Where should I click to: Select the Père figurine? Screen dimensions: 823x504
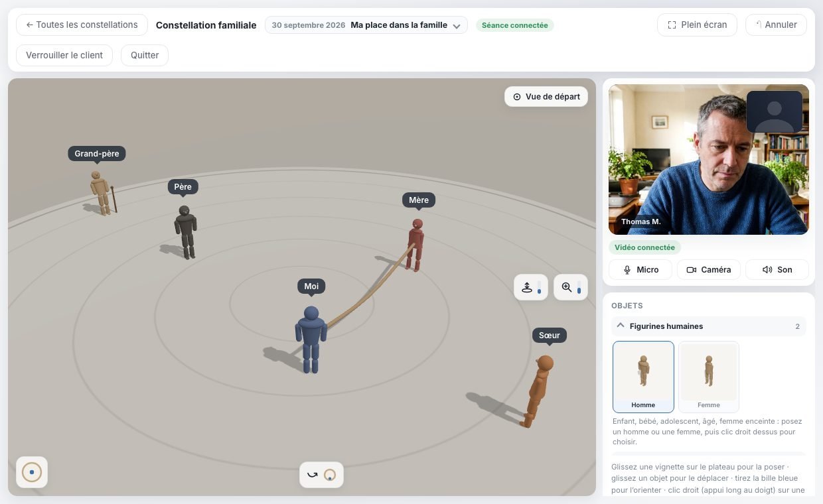coord(185,231)
